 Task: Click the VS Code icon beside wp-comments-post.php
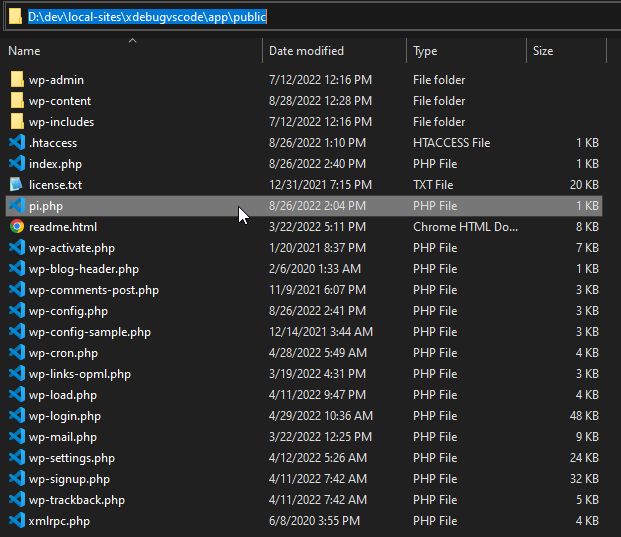(x=17, y=289)
